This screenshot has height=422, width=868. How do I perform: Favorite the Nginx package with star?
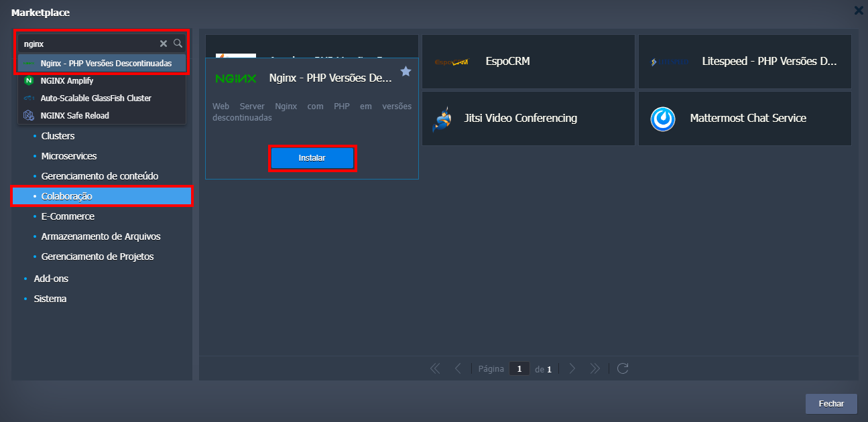[x=406, y=72]
